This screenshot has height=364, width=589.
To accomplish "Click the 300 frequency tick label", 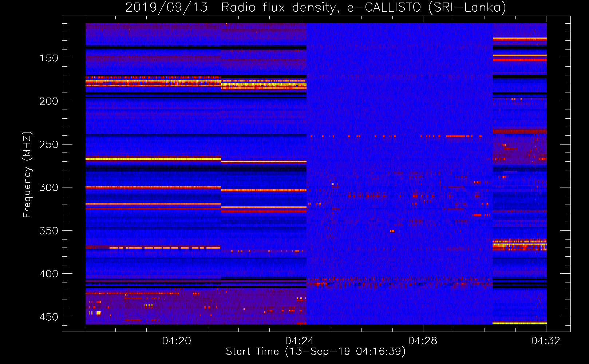I will pos(49,187).
